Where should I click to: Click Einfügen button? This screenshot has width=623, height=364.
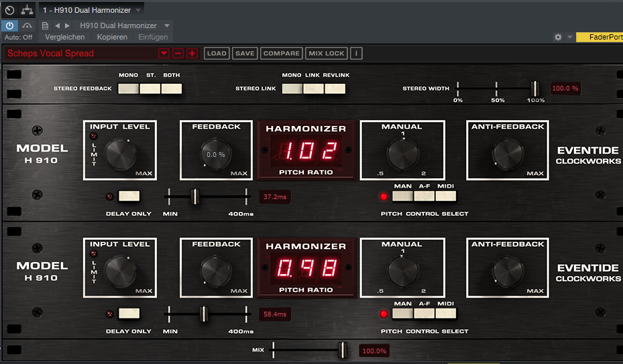click(x=153, y=37)
